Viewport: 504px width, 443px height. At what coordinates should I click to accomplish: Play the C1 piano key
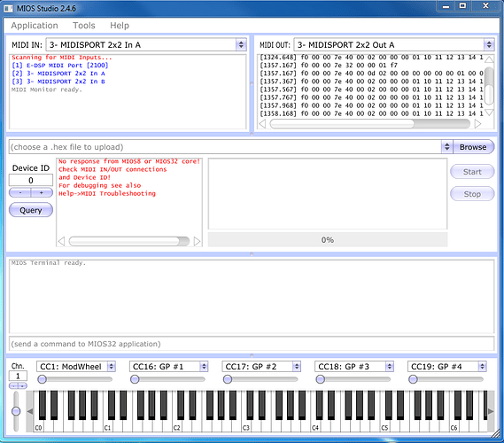point(107,427)
